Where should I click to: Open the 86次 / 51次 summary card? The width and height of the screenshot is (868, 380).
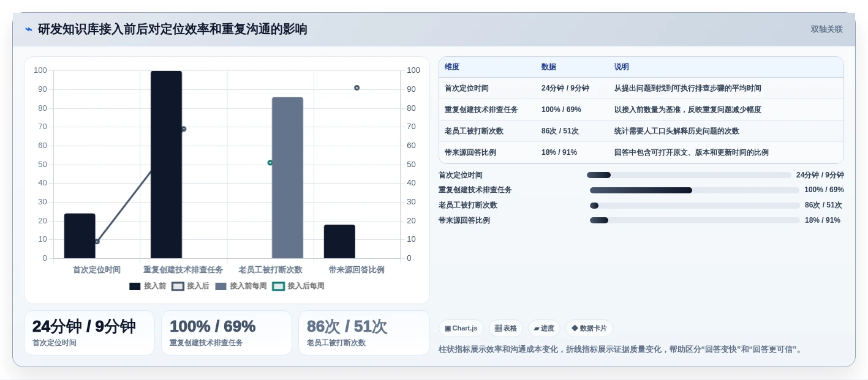click(364, 333)
